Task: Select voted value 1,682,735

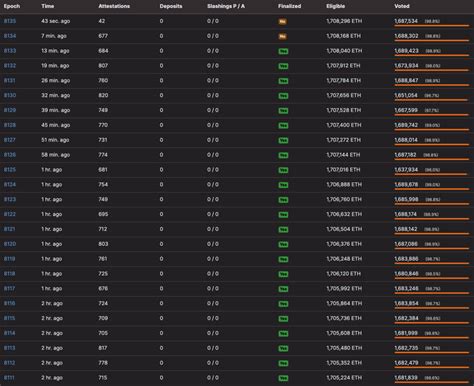Action: [x=406, y=348]
